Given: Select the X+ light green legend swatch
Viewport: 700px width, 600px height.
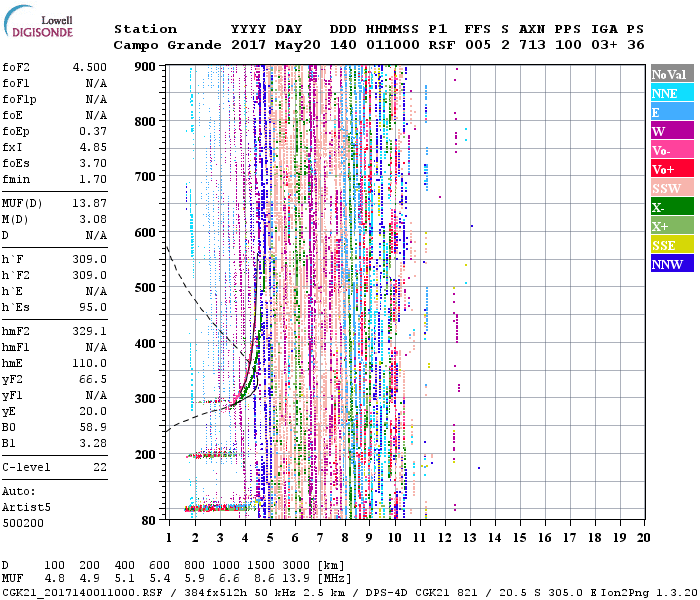Looking at the screenshot, I should [672, 226].
